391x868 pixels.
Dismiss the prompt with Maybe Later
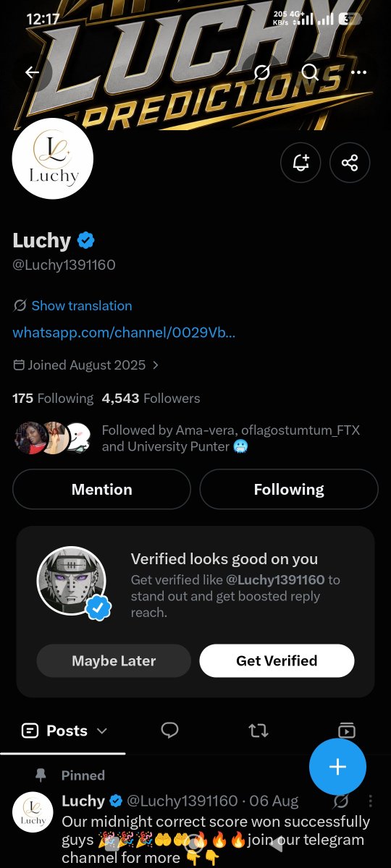[x=114, y=660]
